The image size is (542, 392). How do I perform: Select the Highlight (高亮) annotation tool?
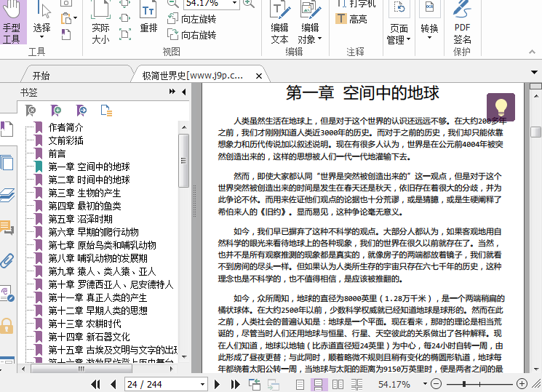point(351,19)
